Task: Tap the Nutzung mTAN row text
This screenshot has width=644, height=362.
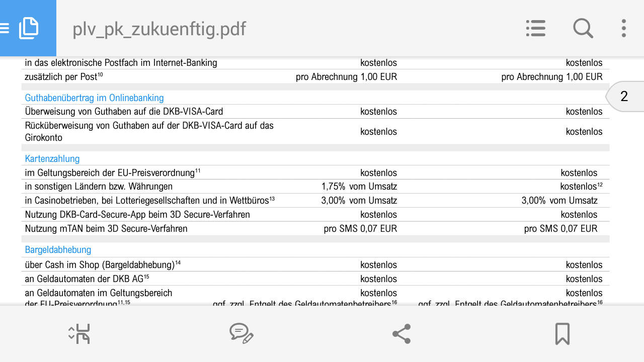Action: pyautogui.click(x=106, y=229)
